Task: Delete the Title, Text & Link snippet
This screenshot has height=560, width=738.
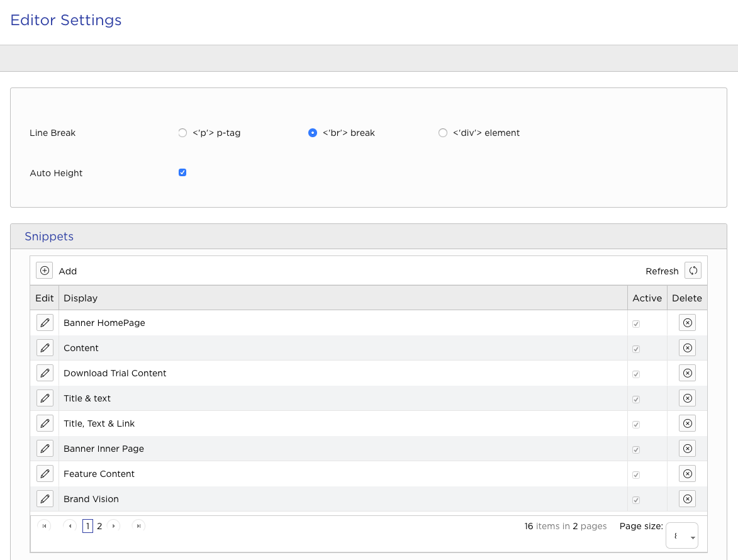Action: coord(687,423)
